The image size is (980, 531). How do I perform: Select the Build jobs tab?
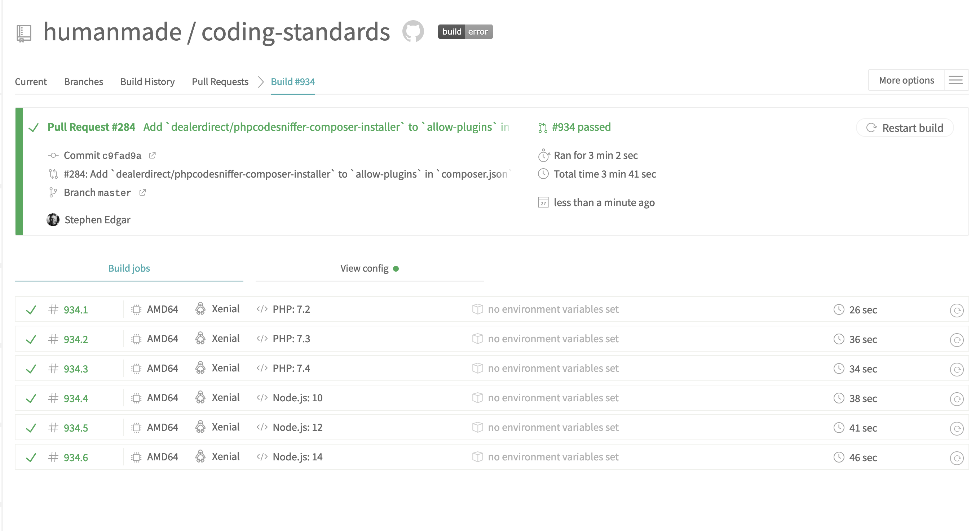pyautogui.click(x=129, y=268)
